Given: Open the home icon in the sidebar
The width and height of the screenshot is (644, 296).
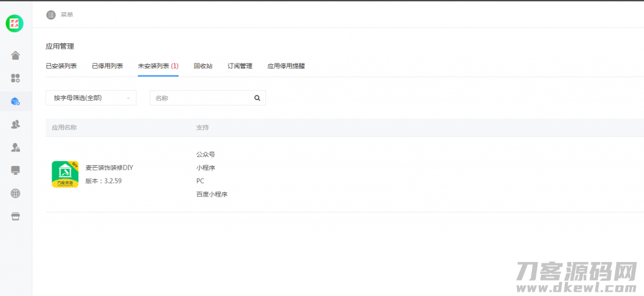Looking at the screenshot, I should pos(16,55).
